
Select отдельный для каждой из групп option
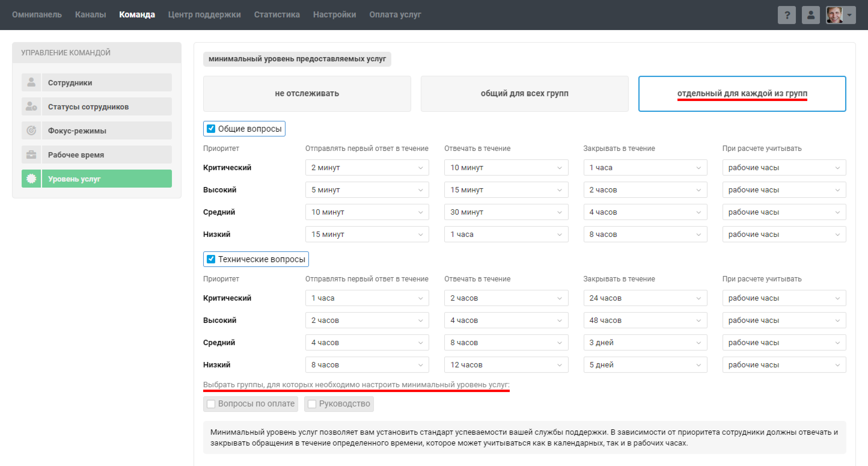point(742,94)
